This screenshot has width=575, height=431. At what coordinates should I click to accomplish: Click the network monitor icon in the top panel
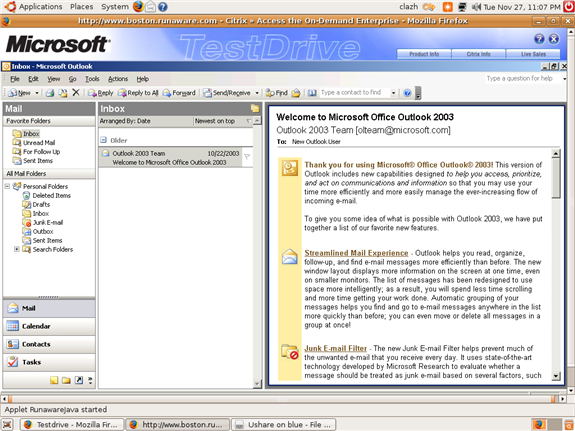click(x=462, y=7)
